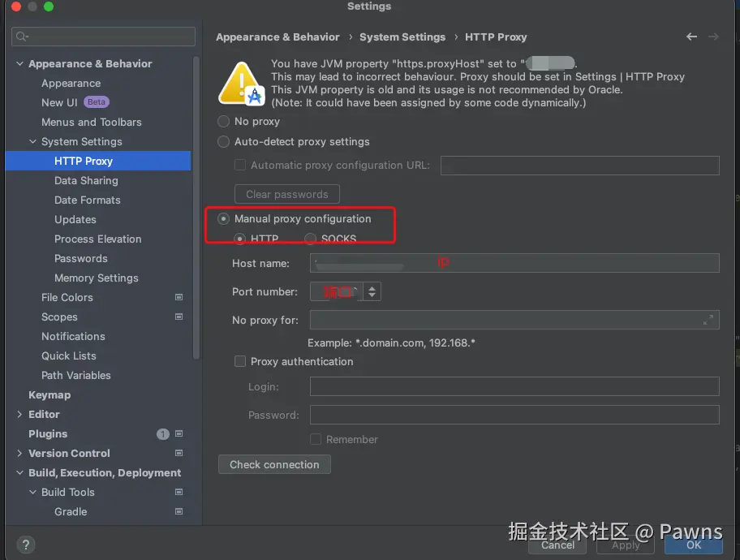This screenshot has width=740, height=560.
Task: Open Memory Settings page
Action: click(97, 278)
